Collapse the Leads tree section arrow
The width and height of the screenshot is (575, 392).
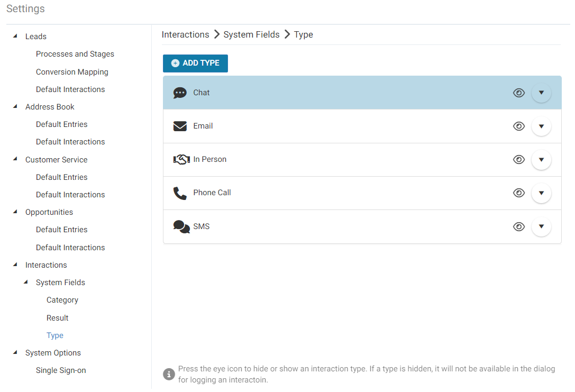[15, 36]
